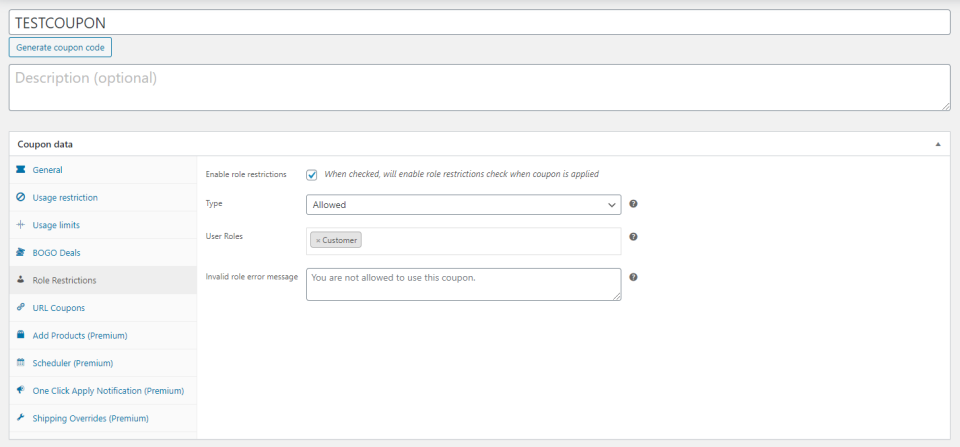This screenshot has height=447, width=960.
Task: Click the Usage restriction ban icon
Action: 21,198
